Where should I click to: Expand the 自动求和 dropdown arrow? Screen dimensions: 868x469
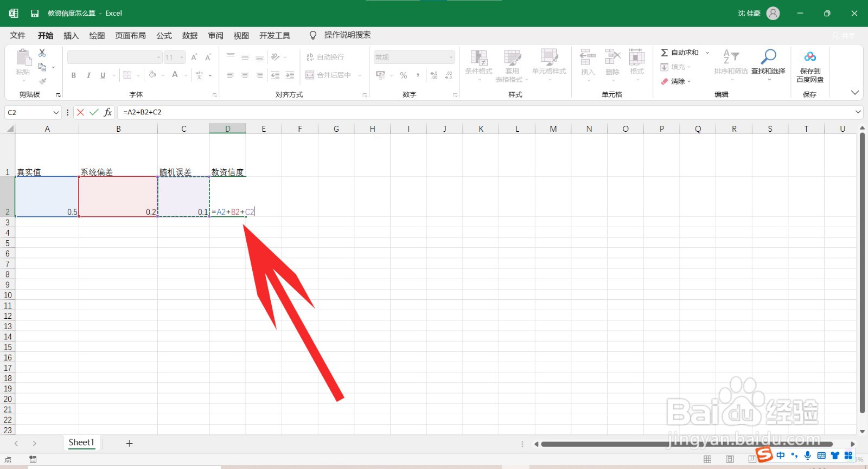[707, 53]
